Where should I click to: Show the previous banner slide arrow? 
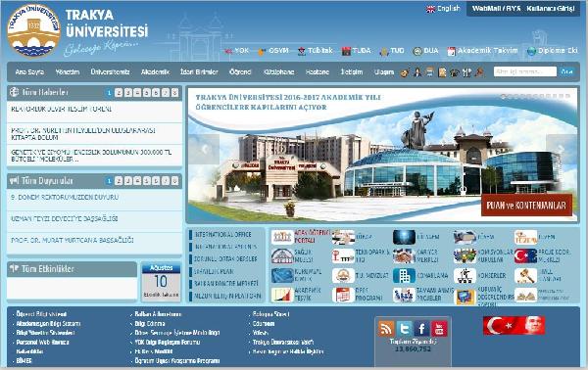pyautogui.click(x=204, y=149)
